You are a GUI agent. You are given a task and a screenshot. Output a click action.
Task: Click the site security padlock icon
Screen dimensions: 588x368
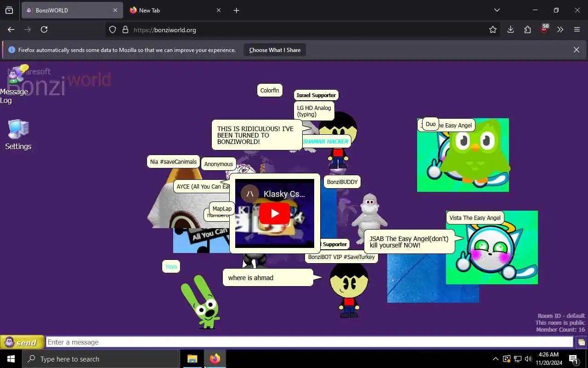click(125, 29)
